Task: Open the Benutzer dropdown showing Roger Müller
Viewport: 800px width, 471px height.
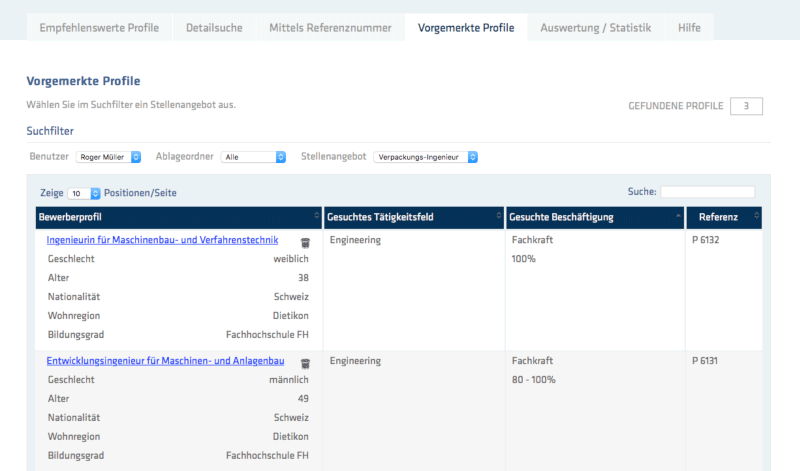Action: point(109,157)
